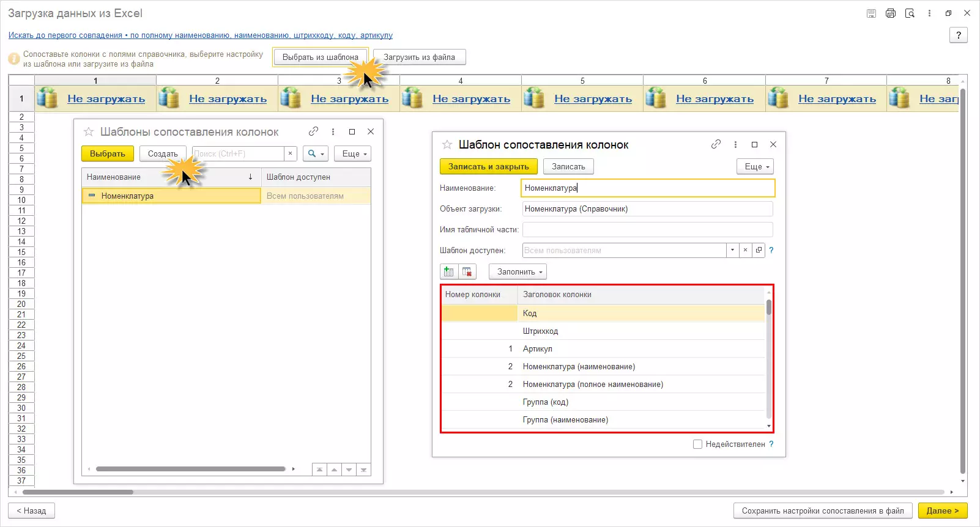Click the database icon in column 2 header

coord(169,98)
